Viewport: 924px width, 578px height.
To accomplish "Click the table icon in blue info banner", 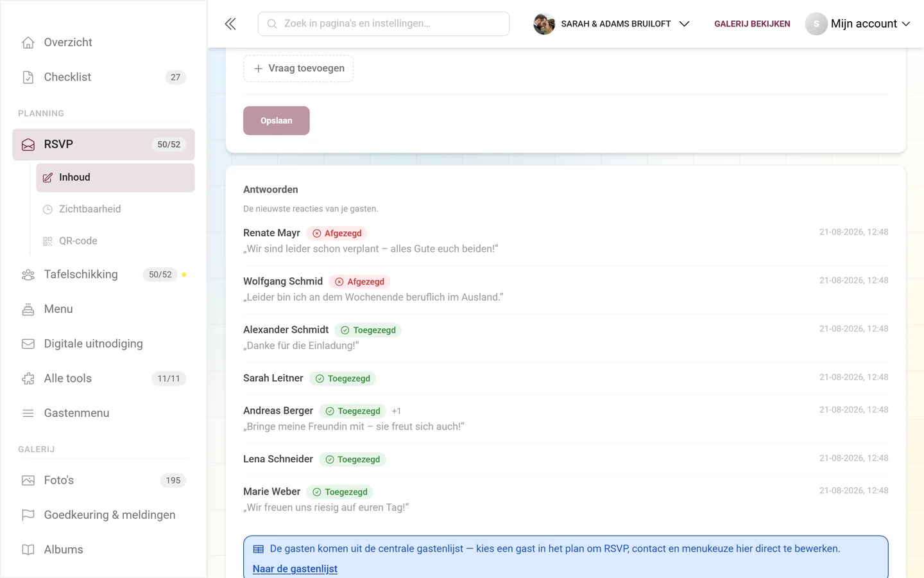I will tap(259, 549).
